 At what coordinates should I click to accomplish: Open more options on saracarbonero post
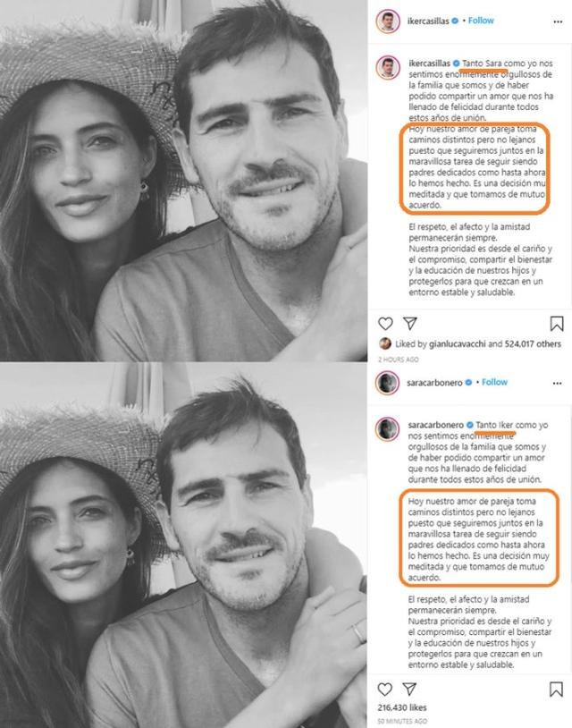[557, 383]
